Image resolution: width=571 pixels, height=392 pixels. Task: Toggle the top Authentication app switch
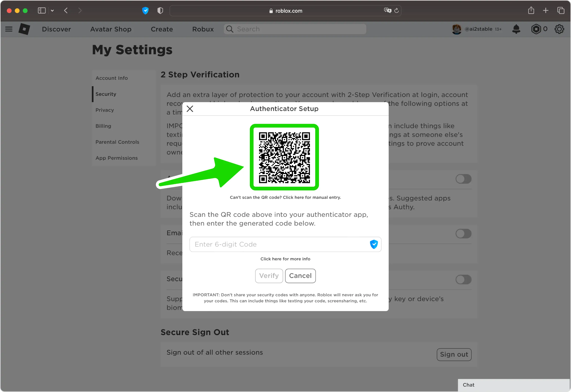tap(463, 178)
